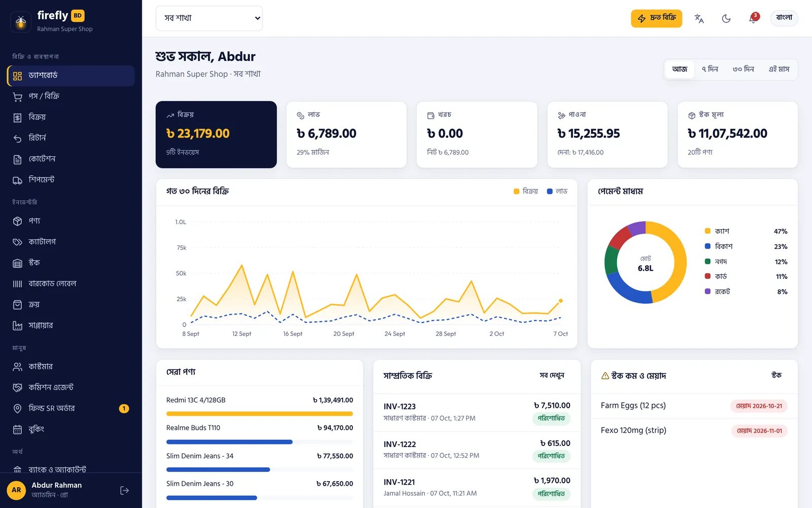Open invoice INV-1223
This screenshot has width=812, height=508.
pos(477,412)
